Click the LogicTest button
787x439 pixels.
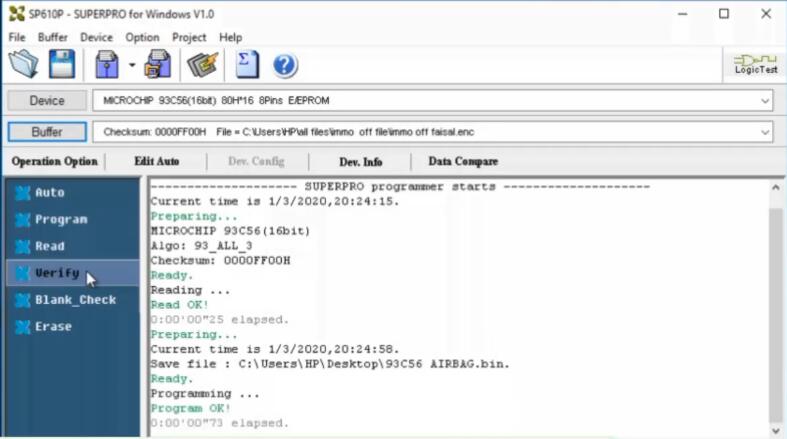pos(755,64)
